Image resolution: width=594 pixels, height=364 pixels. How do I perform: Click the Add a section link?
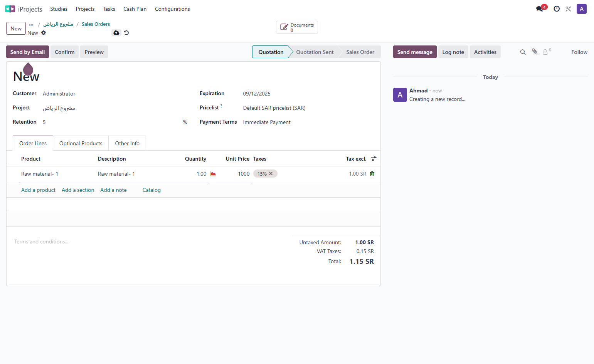tap(78, 190)
